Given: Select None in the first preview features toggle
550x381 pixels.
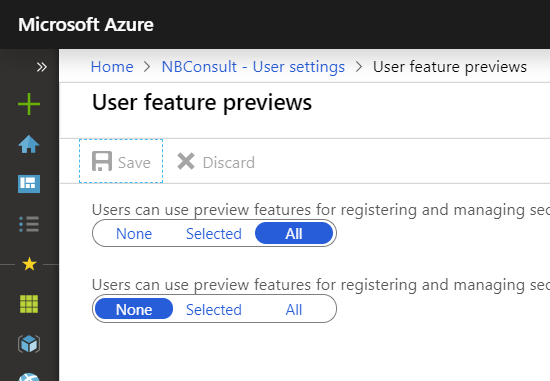Looking at the screenshot, I should (134, 234).
